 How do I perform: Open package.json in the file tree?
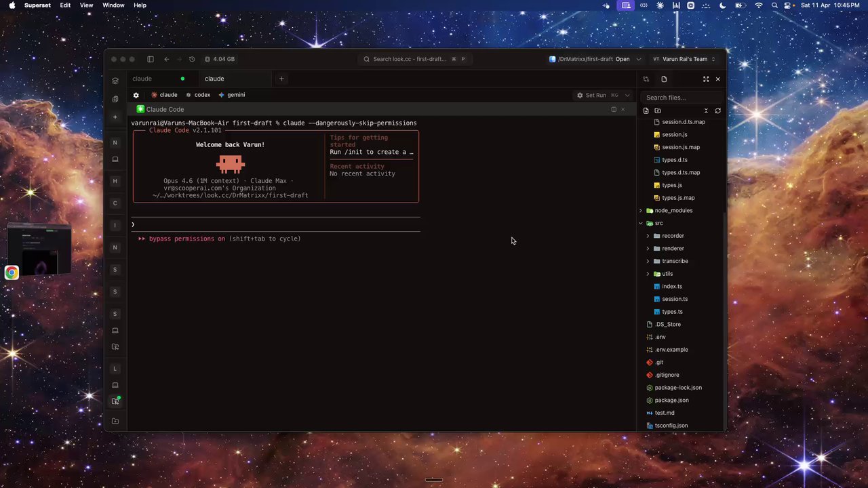[x=671, y=401]
